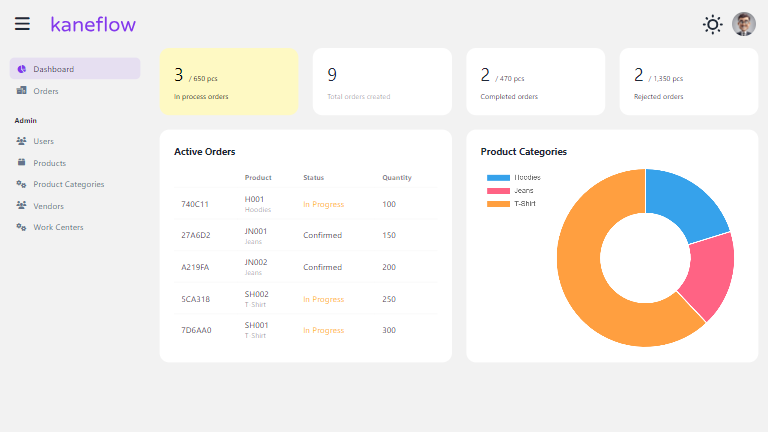This screenshot has height=432, width=768.
Task: Click the Users group icon
Action: [21, 141]
